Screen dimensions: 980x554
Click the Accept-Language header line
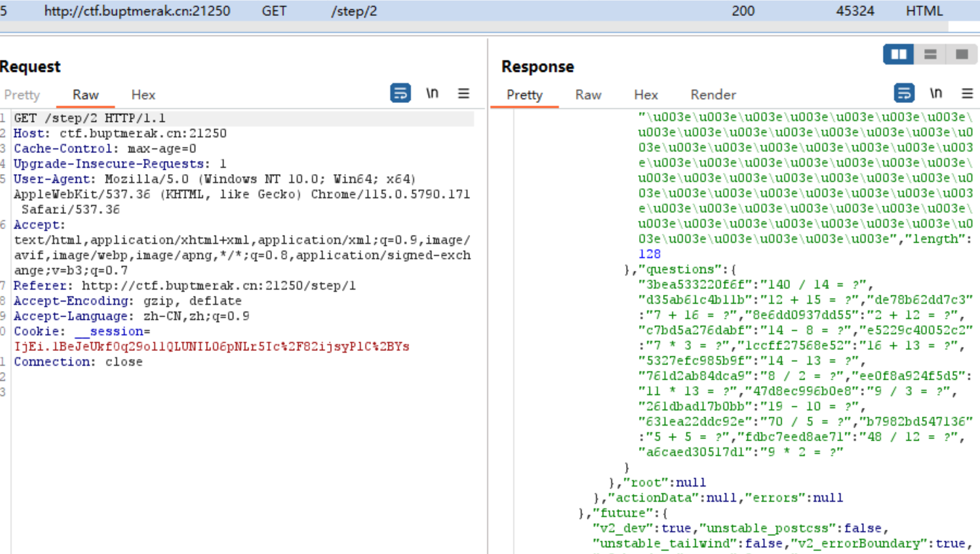pyautogui.click(x=131, y=316)
